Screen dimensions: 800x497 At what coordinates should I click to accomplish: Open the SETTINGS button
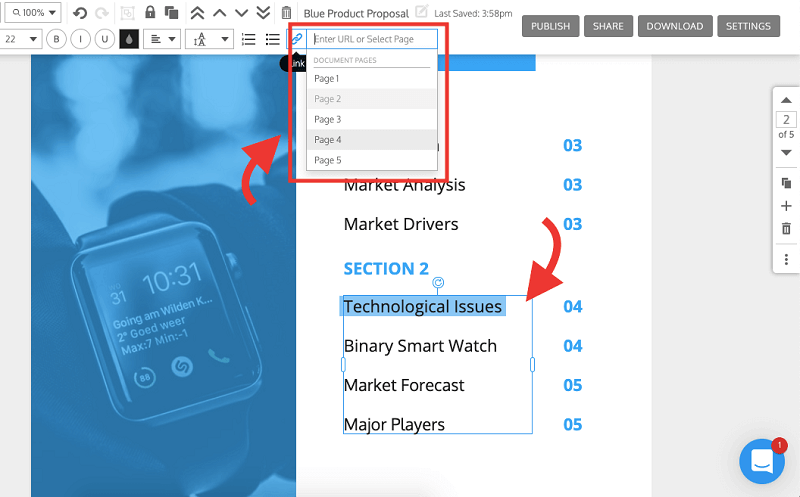748,26
